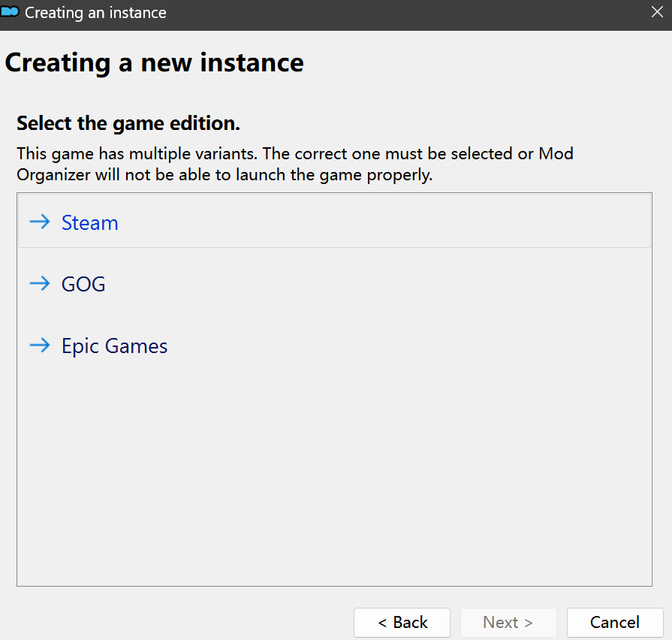Choose the GOG game edition

(x=334, y=283)
